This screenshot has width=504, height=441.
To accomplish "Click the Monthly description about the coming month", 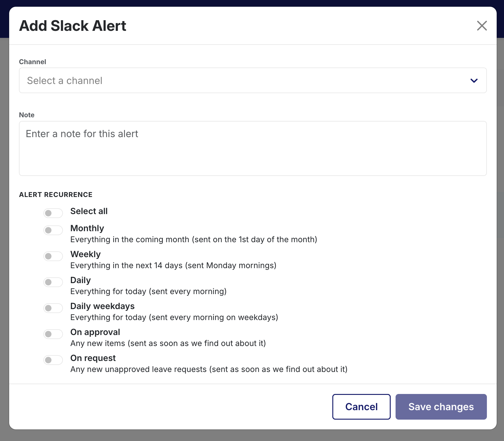I will point(194,239).
